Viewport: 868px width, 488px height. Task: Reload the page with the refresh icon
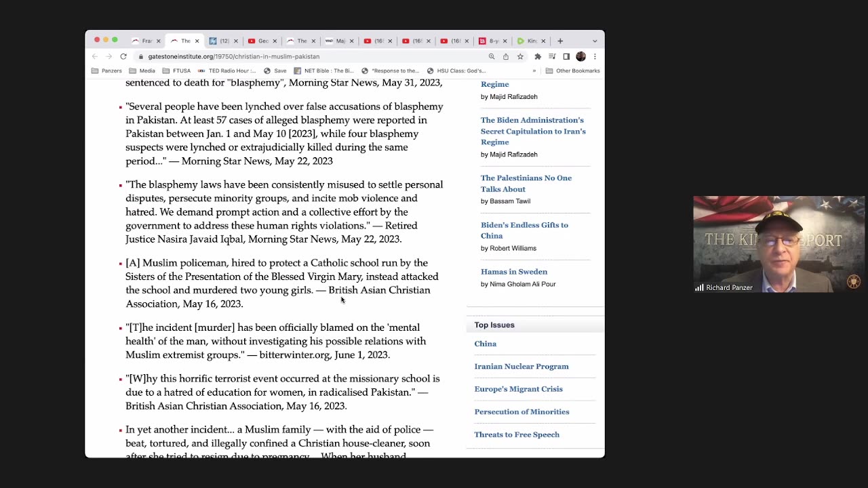coord(123,57)
